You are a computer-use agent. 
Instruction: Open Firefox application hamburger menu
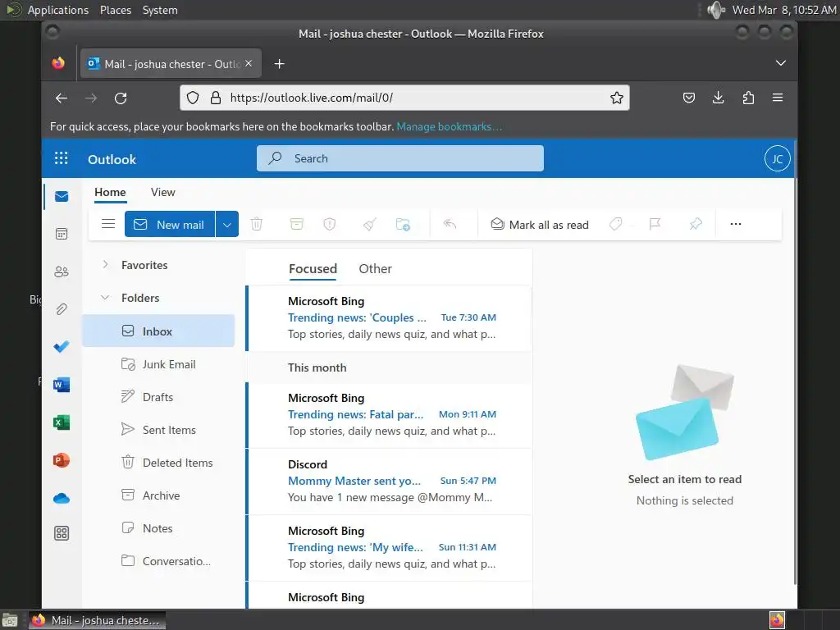click(778, 98)
